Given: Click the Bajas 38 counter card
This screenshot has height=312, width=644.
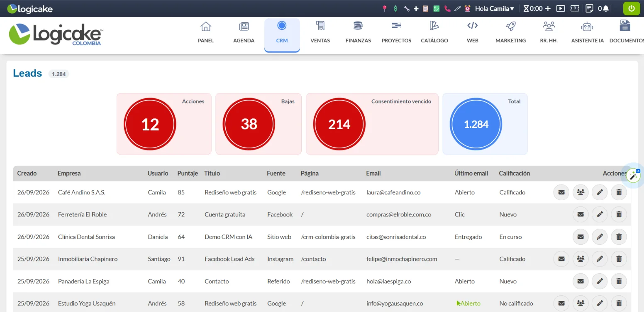Looking at the screenshot, I should pyautogui.click(x=259, y=124).
